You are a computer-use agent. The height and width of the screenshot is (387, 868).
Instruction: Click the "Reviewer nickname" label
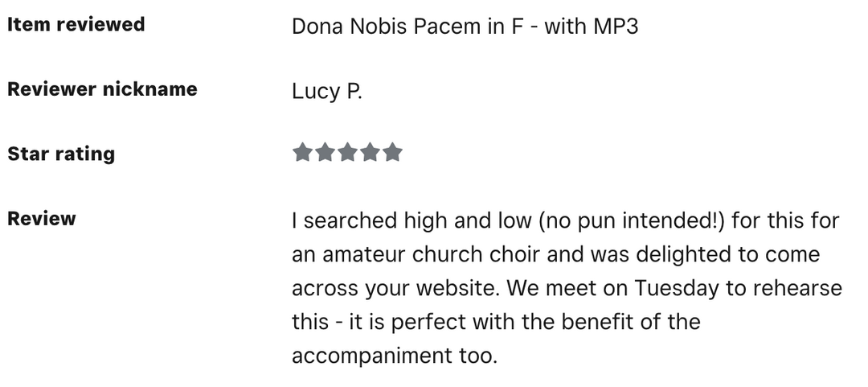102,89
